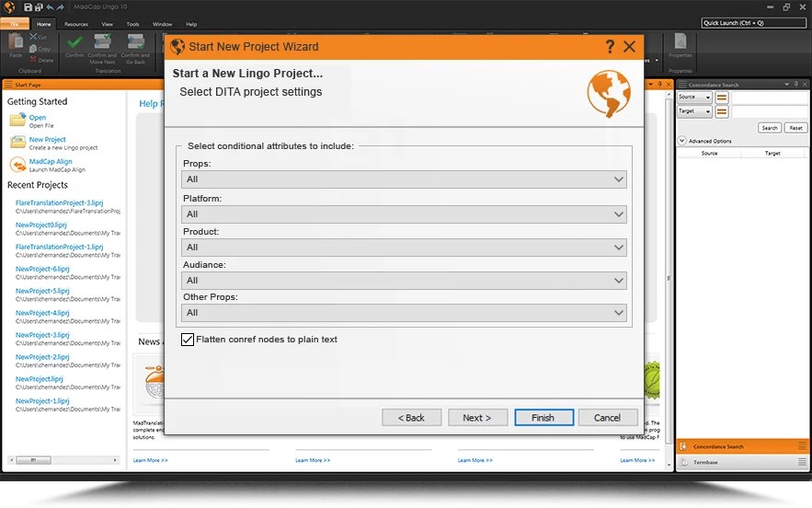
Task: Click the Paste icon in the ribbon
Action: [x=16, y=41]
